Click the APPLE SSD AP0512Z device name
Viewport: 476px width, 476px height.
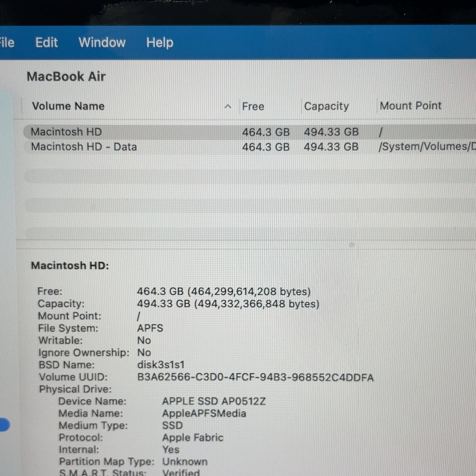click(x=214, y=401)
